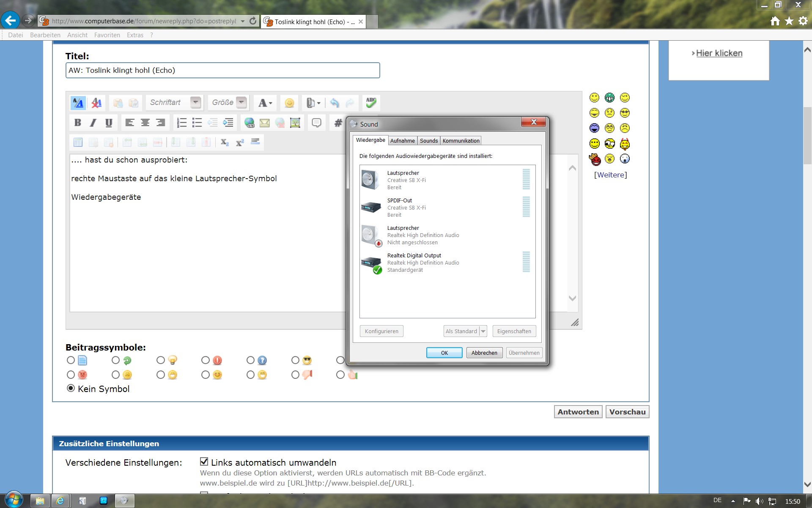The image size is (812, 508).
Task: Expand the 'Als Standard' dropdown arrow
Action: (x=483, y=331)
